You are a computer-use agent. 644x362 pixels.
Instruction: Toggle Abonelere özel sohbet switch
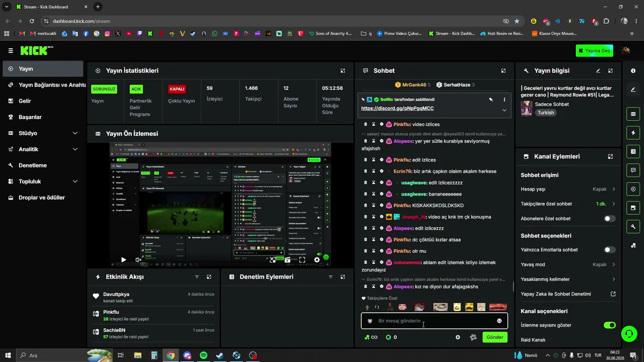pyautogui.click(x=610, y=219)
